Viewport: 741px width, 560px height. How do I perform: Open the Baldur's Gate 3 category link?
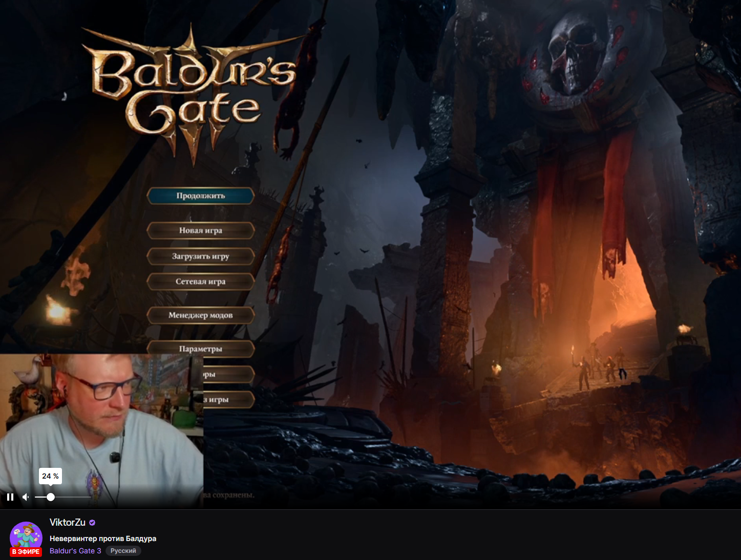click(75, 551)
